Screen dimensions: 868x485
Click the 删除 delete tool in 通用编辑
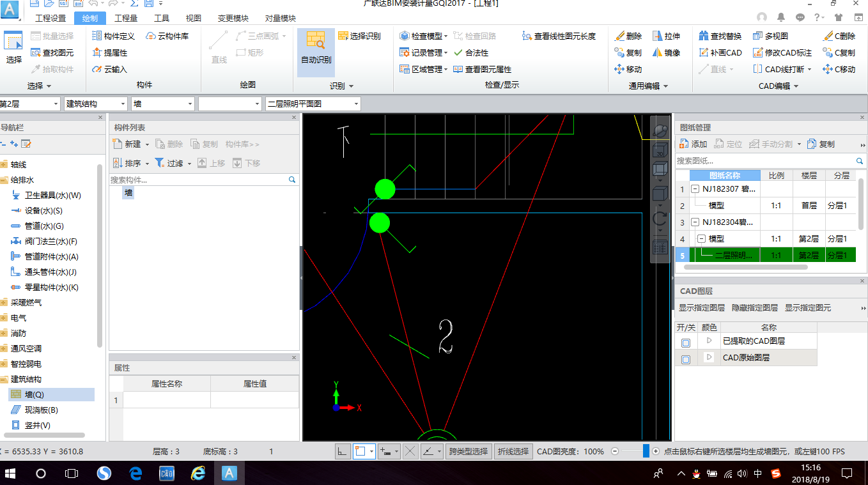pyautogui.click(x=628, y=36)
